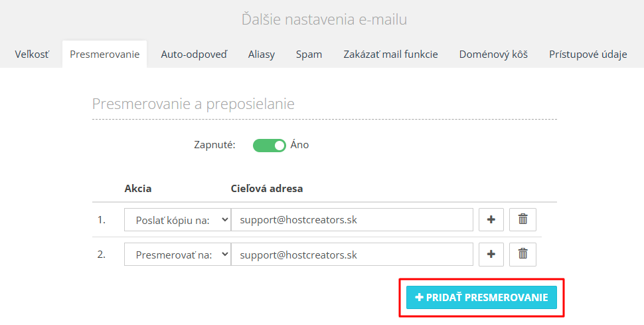Image resolution: width=644 pixels, height=325 pixels.
Task: Click the 'Ďalšie nastavenia e-mailu' heading
Action: point(324,19)
